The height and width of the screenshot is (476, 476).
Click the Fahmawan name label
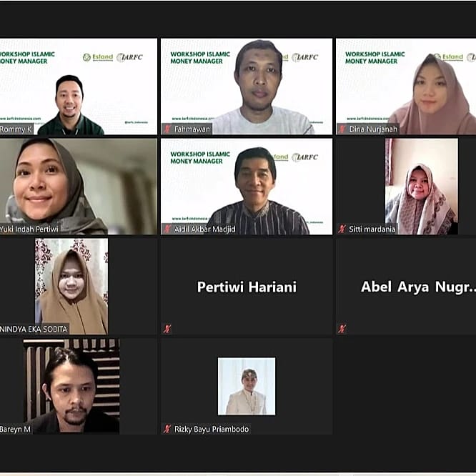coord(192,129)
